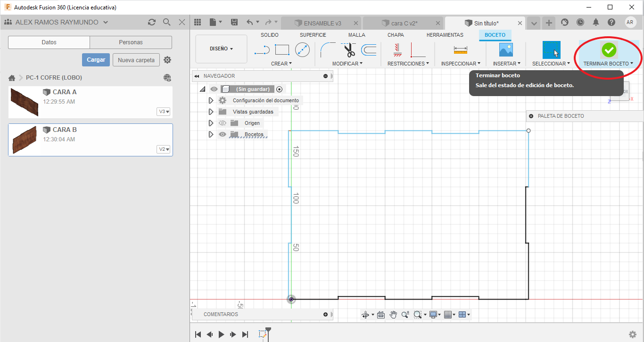This screenshot has height=342, width=644.
Task: Toggle the data panel grid icon
Action: (x=198, y=22)
